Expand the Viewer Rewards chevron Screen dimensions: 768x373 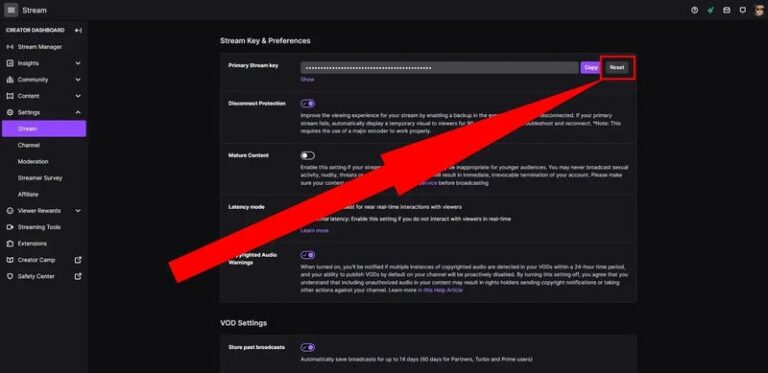(78, 211)
